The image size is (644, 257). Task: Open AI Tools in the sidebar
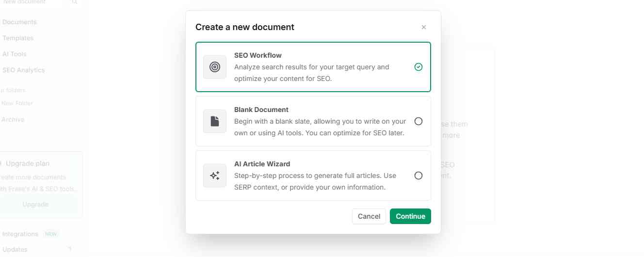(x=15, y=54)
